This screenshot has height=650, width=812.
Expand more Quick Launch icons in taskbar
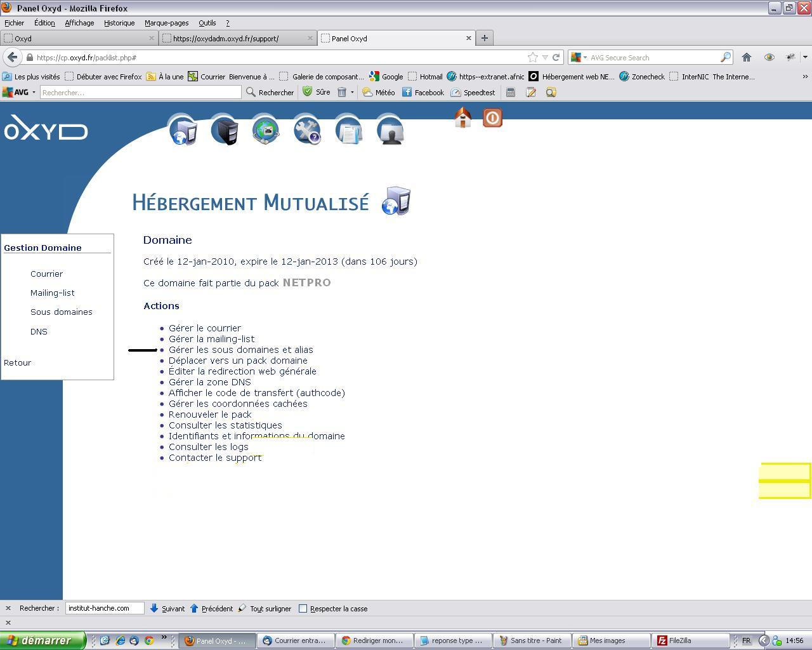click(x=164, y=637)
